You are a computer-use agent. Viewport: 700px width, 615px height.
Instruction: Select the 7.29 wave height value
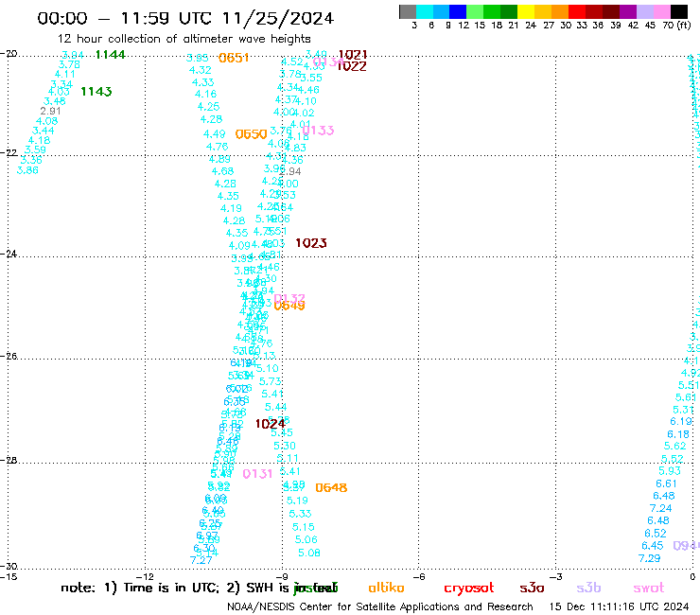point(649,558)
